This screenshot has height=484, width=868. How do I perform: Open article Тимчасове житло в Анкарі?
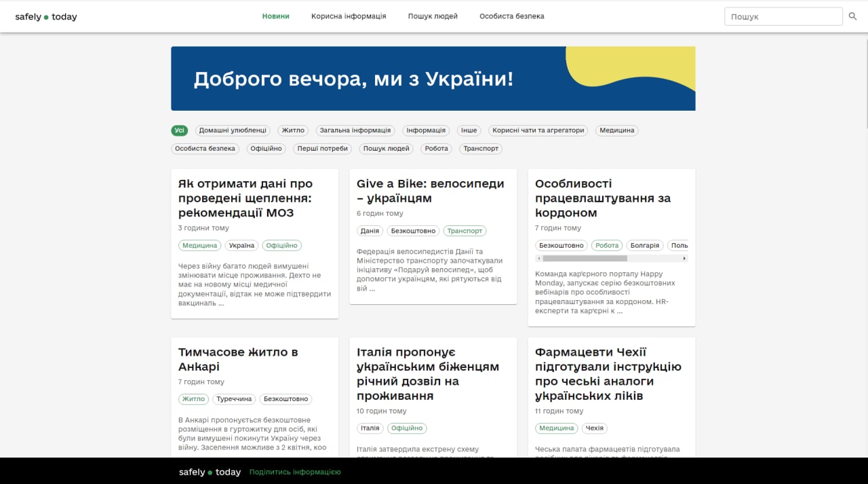pos(238,359)
